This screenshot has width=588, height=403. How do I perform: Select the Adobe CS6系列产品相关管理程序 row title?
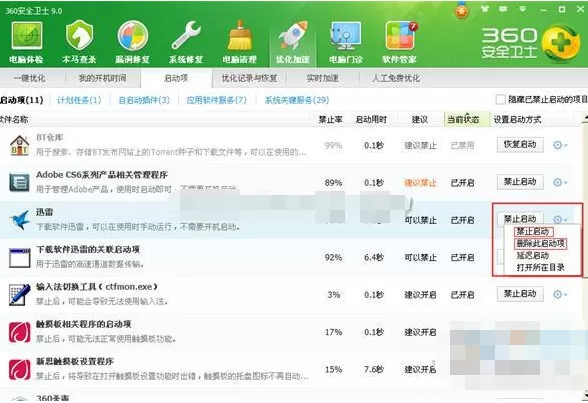point(102,175)
